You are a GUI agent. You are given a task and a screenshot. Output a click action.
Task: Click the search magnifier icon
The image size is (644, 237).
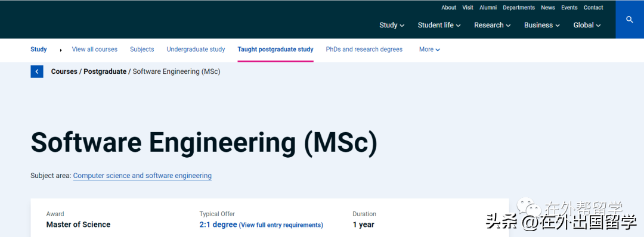pos(630,20)
